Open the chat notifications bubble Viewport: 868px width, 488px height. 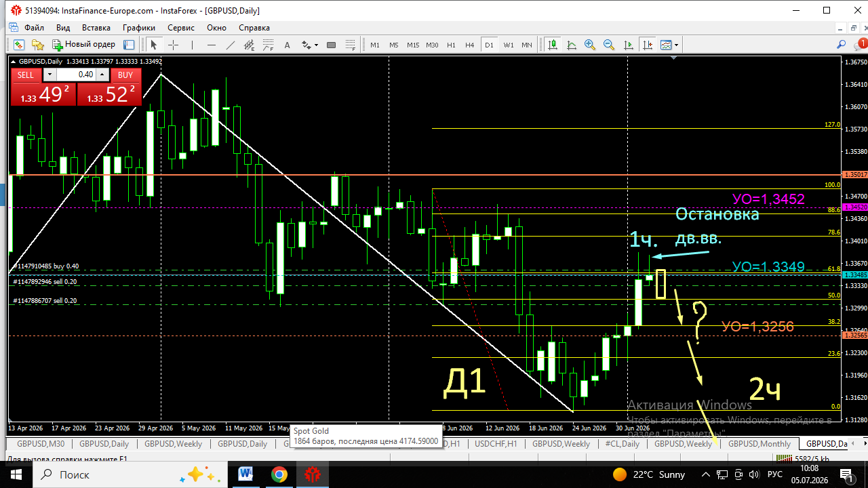[x=859, y=45]
